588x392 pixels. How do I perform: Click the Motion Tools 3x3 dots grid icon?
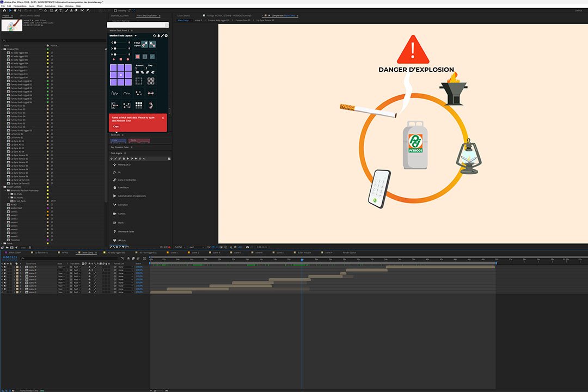pos(139,105)
